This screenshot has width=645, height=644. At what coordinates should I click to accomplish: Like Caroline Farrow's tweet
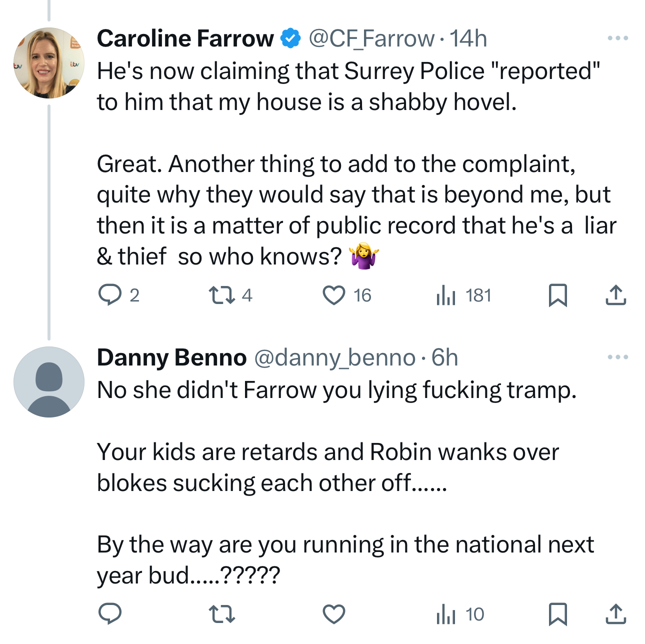click(333, 295)
